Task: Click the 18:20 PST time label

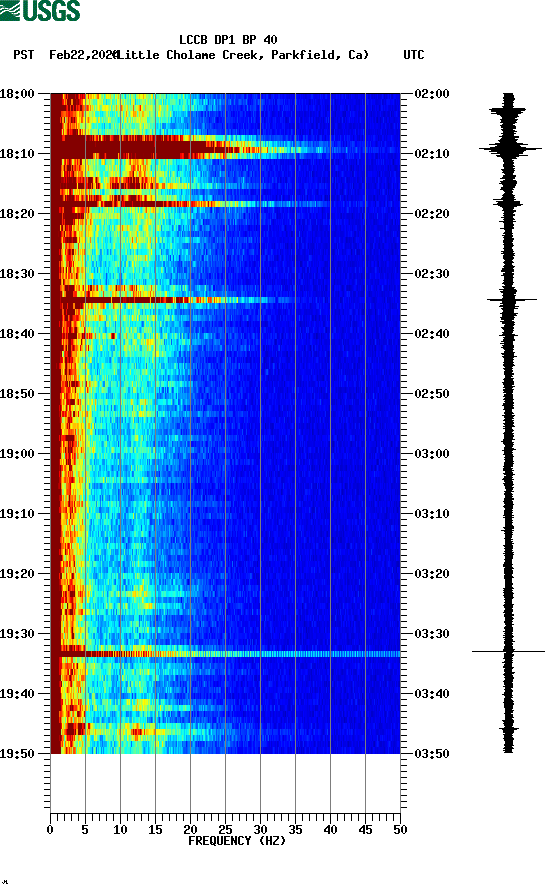Action: click(17, 214)
